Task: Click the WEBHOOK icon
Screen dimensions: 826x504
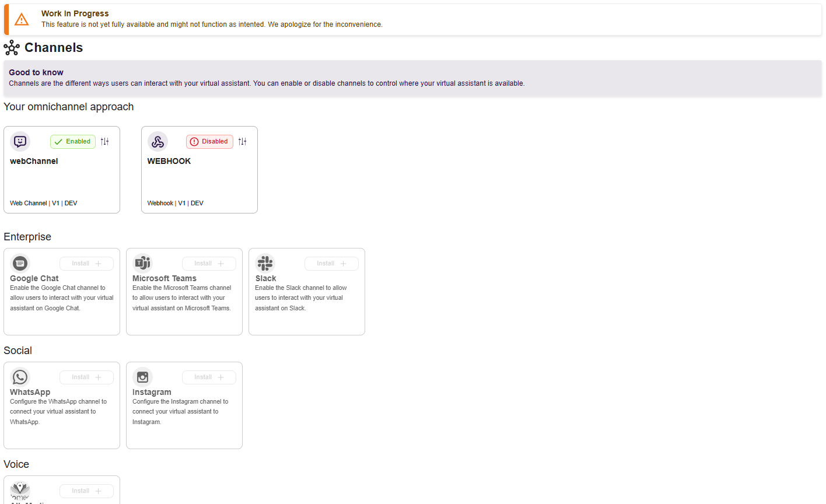Action: pos(157,141)
